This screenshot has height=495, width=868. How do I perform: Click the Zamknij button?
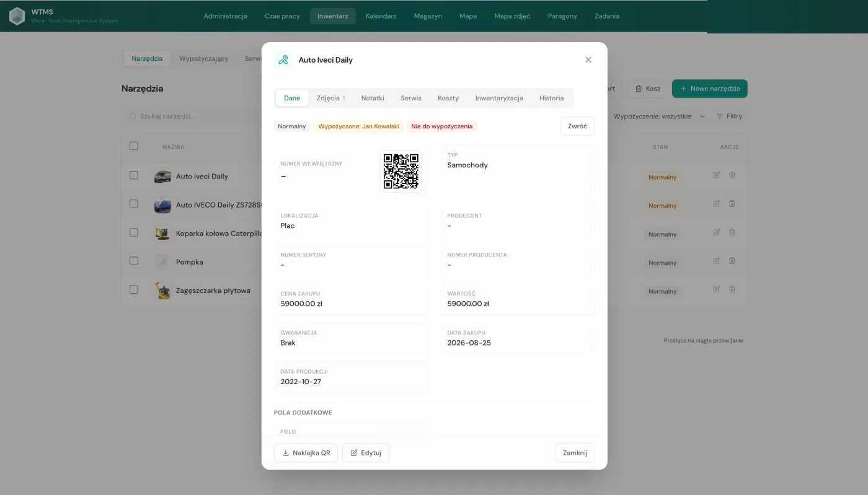[x=575, y=453]
